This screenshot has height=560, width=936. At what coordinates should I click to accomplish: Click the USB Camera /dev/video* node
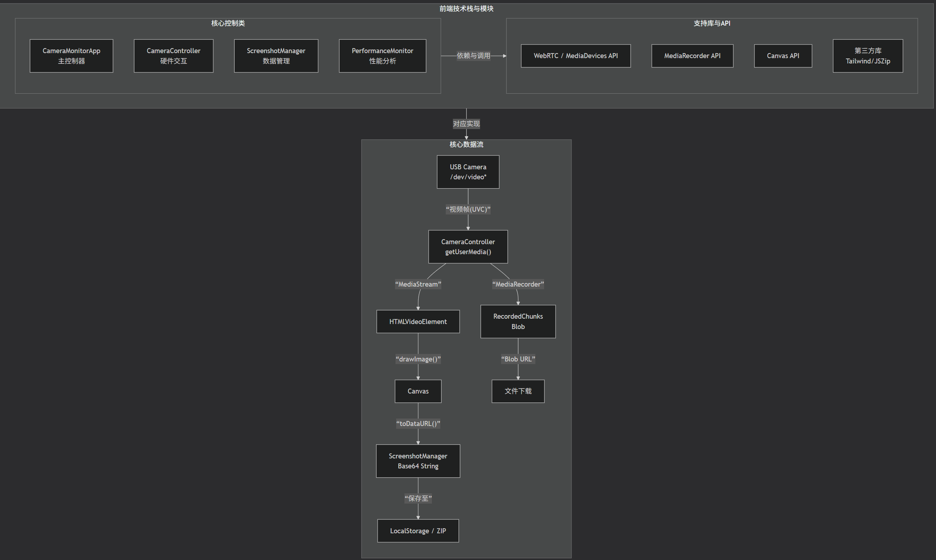(468, 172)
